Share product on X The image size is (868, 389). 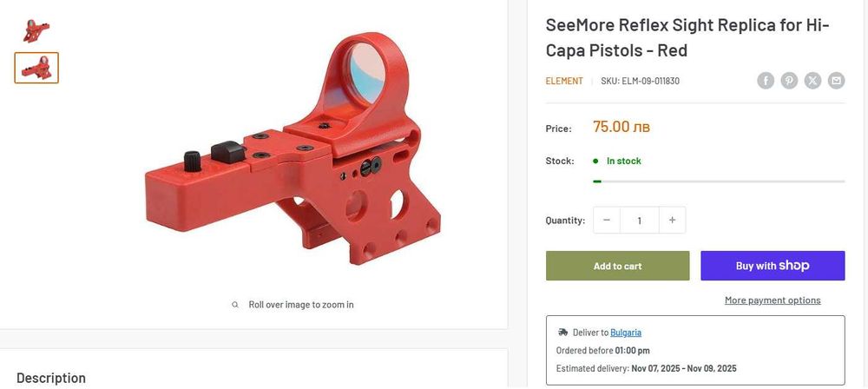[x=812, y=81]
